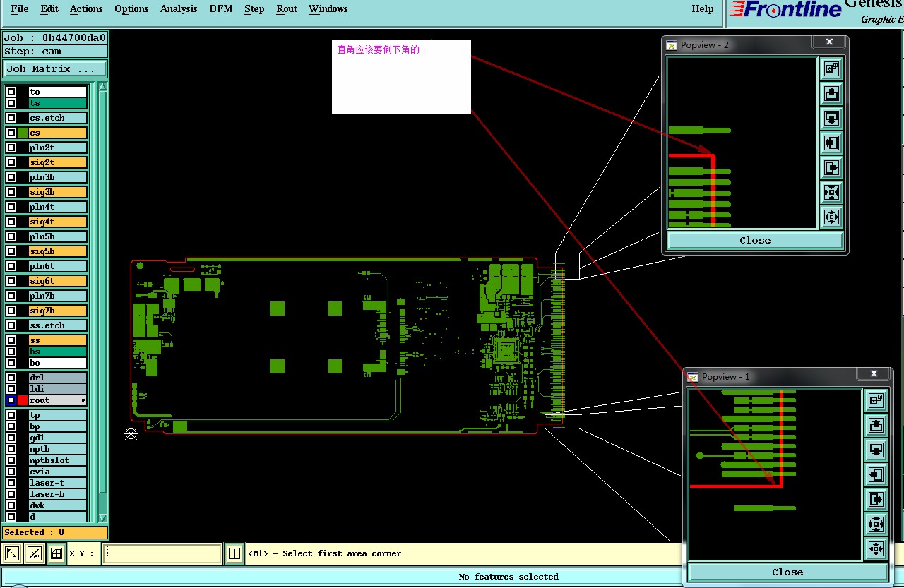Click the exclamation mark button
This screenshot has width=904, height=588.
(234, 554)
